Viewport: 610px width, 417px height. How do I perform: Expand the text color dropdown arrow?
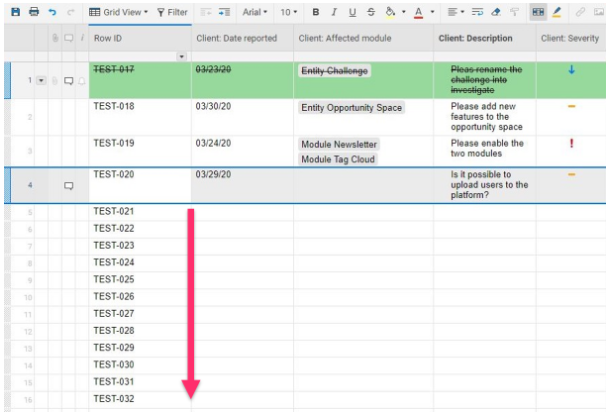(432, 12)
